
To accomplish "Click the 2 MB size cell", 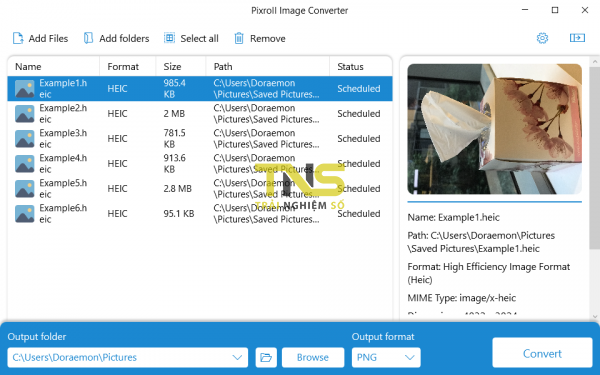I will point(174,114).
